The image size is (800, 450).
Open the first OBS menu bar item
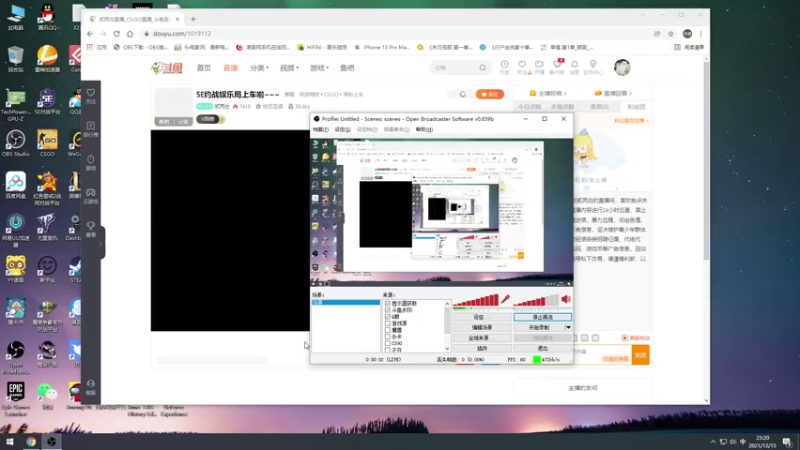tap(320, 130)
